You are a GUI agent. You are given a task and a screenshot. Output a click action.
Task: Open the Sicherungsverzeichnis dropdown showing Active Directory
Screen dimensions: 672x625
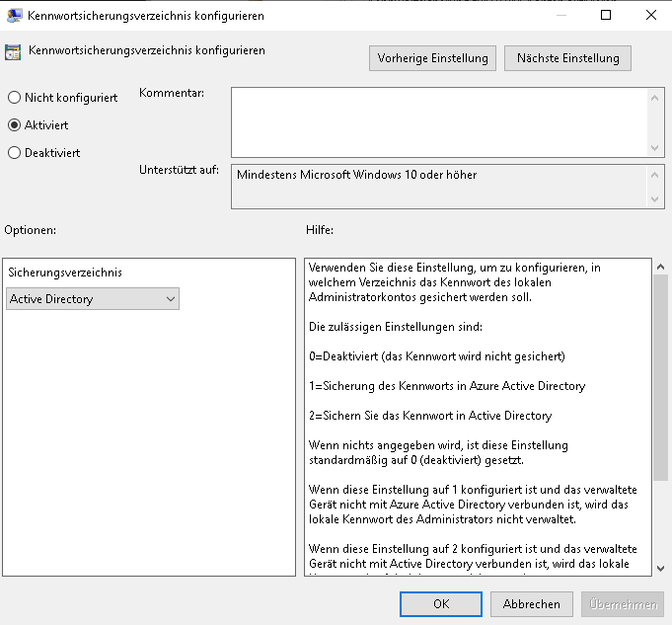tap(93, 299)
